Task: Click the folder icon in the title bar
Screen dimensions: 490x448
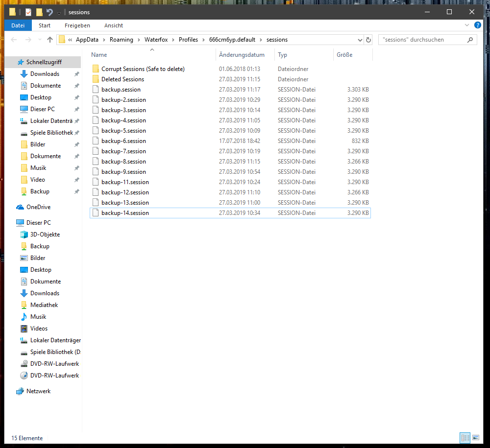Action: [13, 12]
